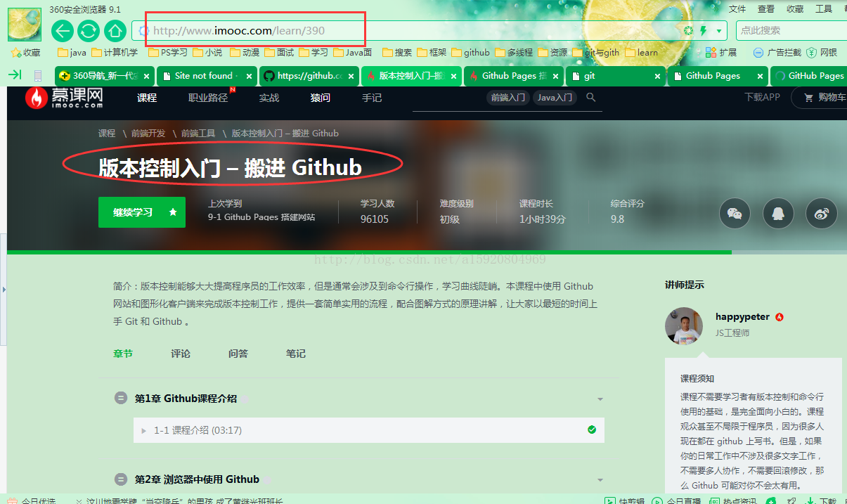The image size is (847, 504).
Task: Open the 多线程 bookmark folder
Action: click(x=514, y=53)
